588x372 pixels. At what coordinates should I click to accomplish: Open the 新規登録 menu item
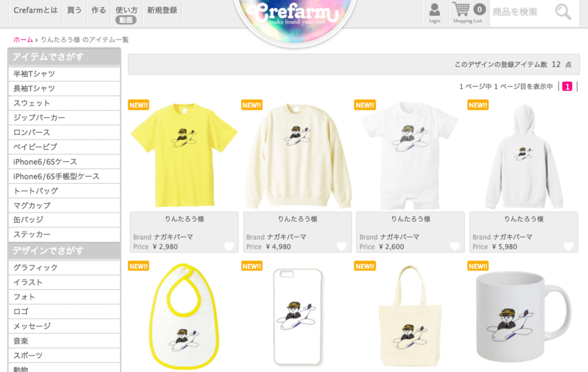point(162,10)
